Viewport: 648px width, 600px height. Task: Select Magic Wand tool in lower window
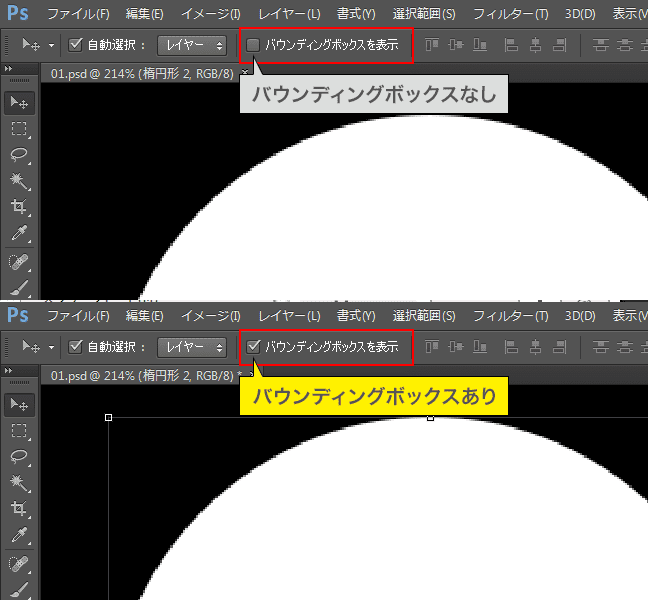(x=19, y=482)
